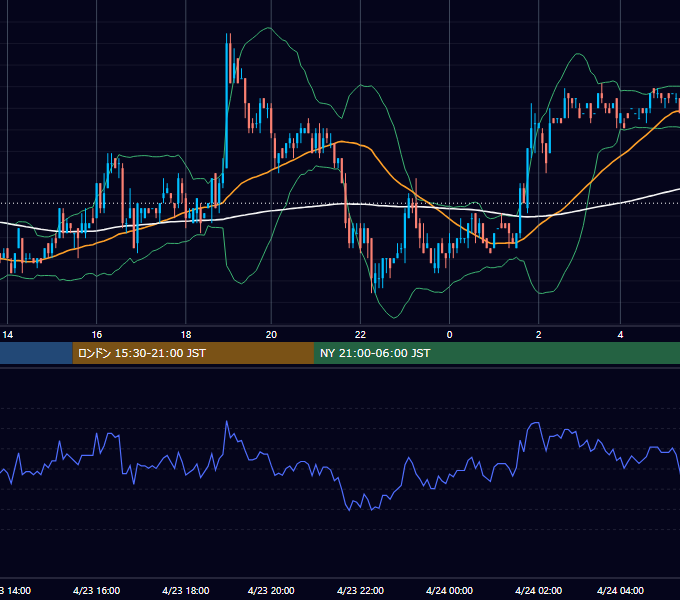Screen dimensions: 680x600
Task: Click the 20 hour axis label
Action: pyautogui.click(x=271, y=335)
